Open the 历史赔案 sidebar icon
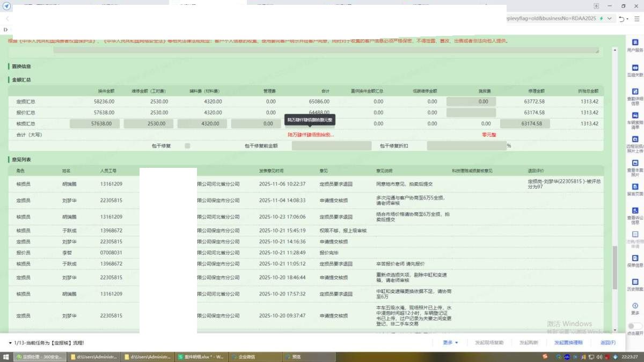644x362 pixels. [635, 282]
